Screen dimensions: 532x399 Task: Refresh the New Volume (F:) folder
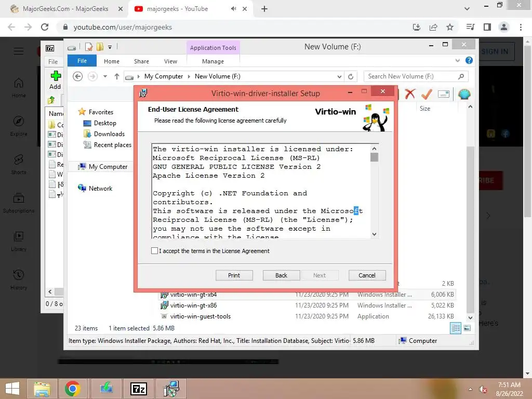pos(351,77)
